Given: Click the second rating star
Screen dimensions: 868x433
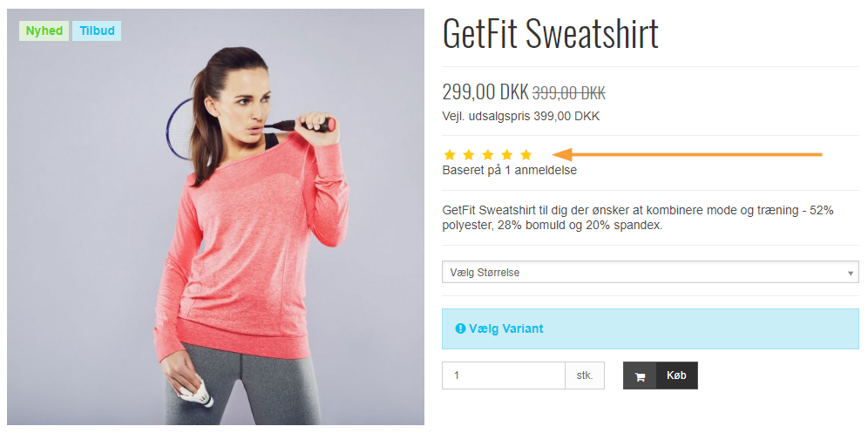Looking at the screenshot, I should (469, 155).
